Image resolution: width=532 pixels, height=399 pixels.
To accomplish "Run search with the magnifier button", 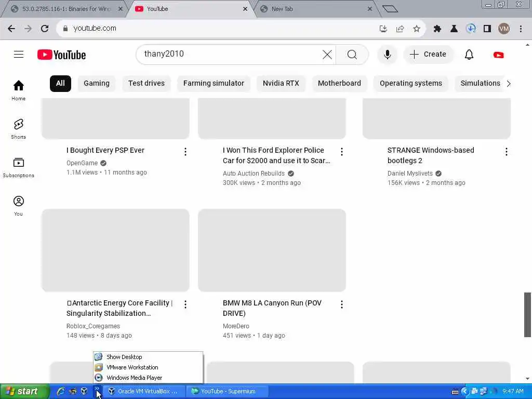I will [352, 54].
